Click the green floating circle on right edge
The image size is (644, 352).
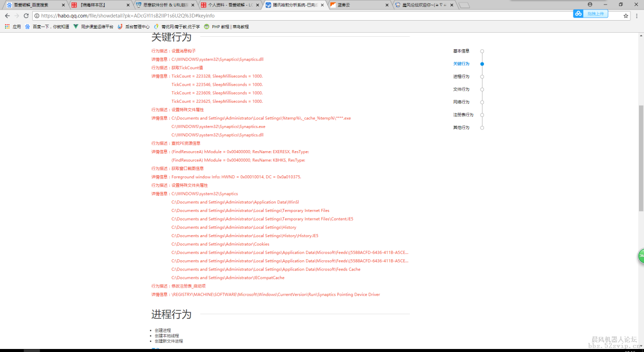click(641, 256)
